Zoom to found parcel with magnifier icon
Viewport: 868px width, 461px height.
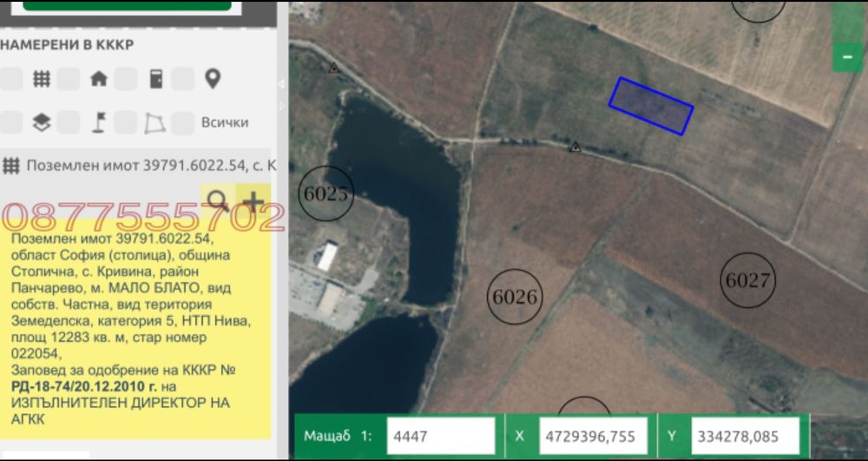[x=218, y=201]
